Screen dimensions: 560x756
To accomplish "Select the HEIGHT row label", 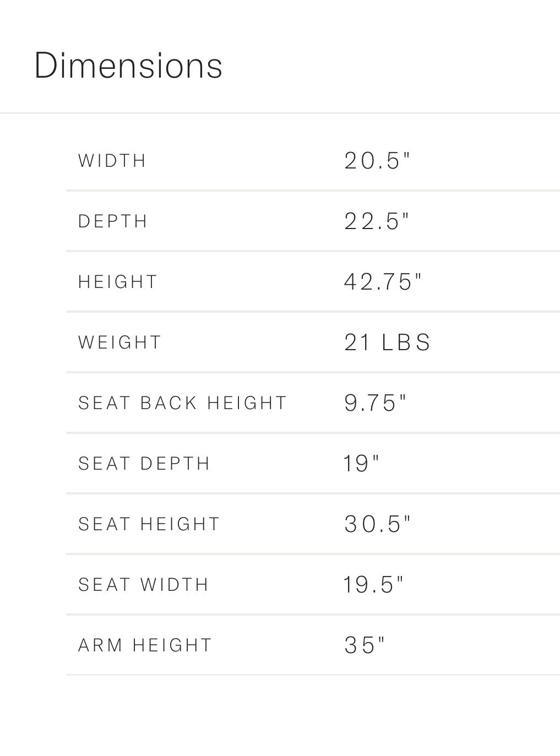I will pyautogui.click(x=118, y=282).
